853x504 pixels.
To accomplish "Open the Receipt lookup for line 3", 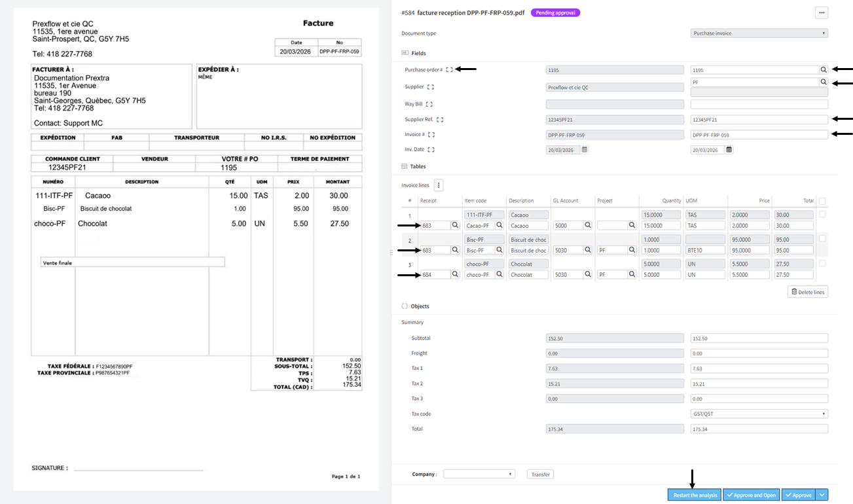I will tap(455, 274).
